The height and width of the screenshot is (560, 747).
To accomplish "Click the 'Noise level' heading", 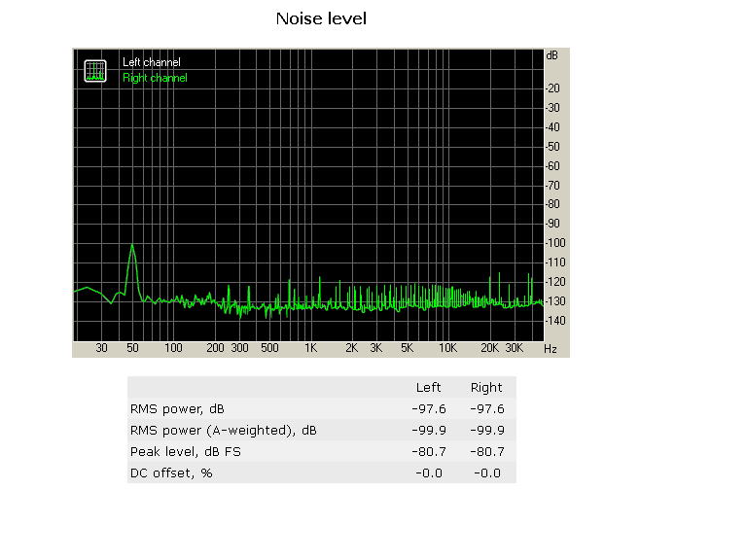I will (x=321, y=19).
